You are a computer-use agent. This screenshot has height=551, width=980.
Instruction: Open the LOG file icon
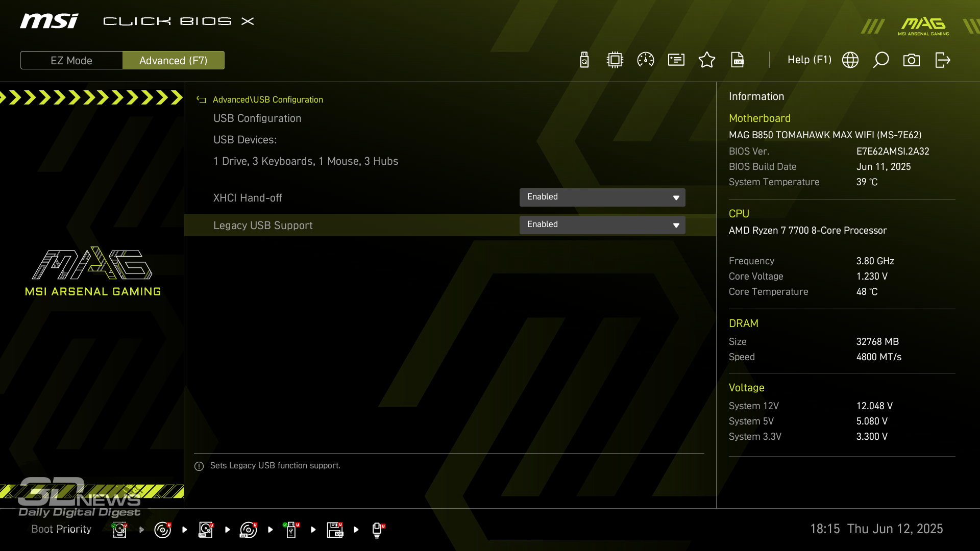click(x=738, y=60)
